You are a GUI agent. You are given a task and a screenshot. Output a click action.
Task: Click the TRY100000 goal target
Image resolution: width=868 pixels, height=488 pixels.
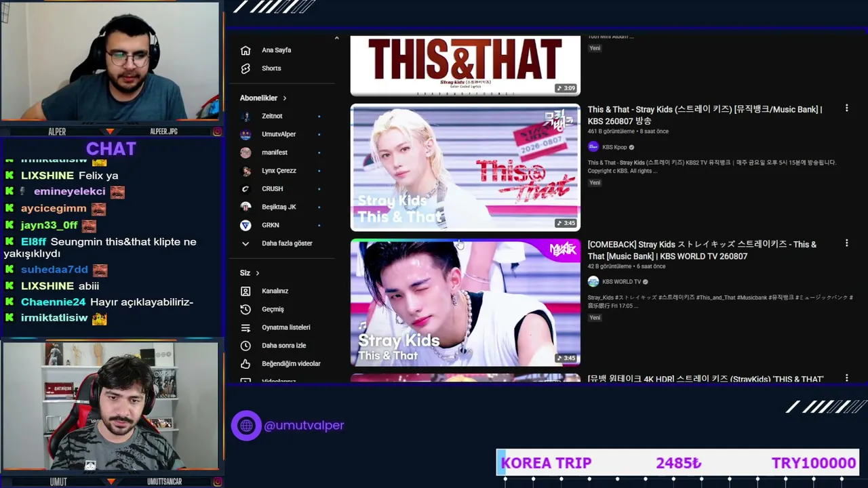pos(814,464)
